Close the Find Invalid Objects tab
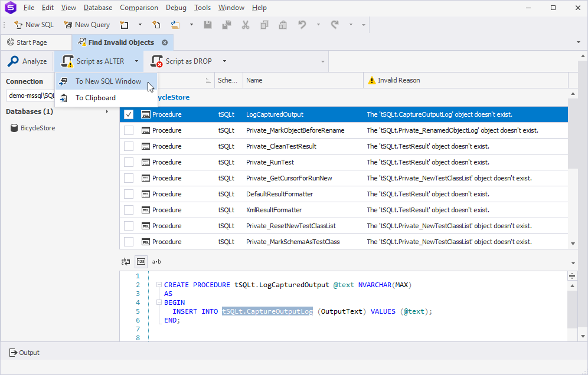The width and height of the screenshot is (588, 375). click(x=165, y=42)
